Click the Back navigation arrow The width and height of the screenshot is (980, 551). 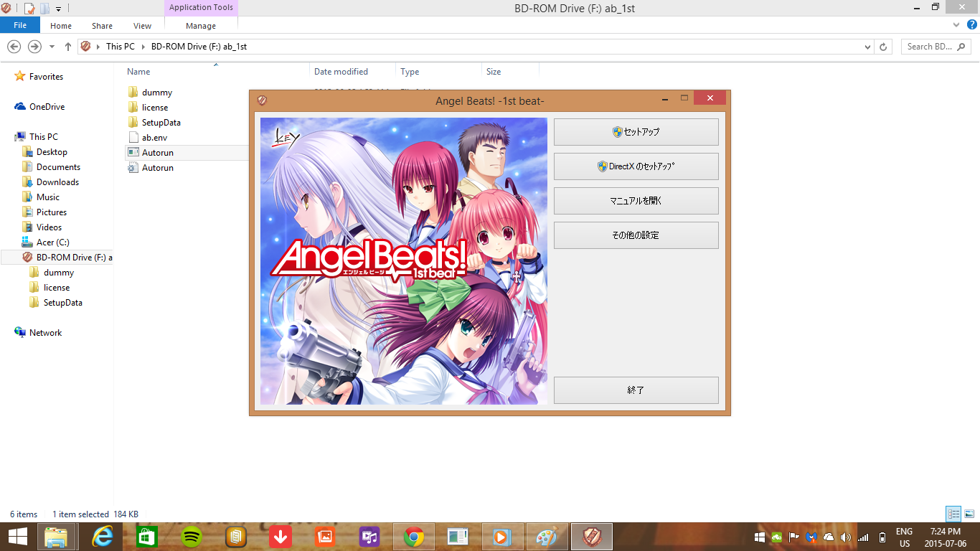click(14, 47)
